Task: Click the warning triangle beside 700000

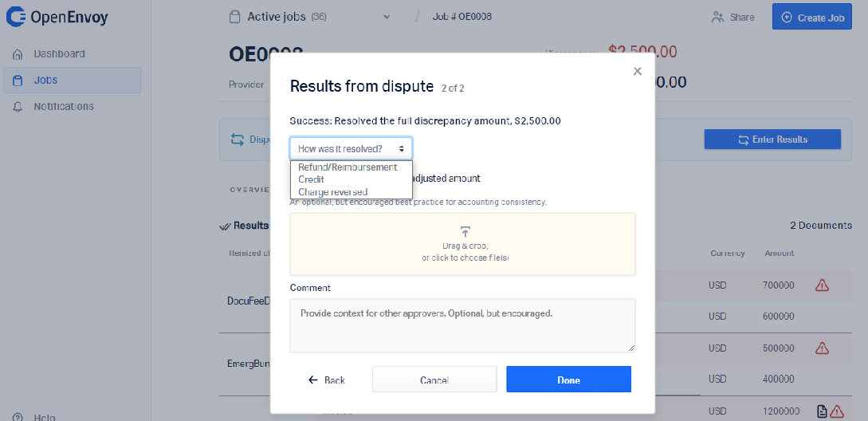Action: tap(822, 285)
